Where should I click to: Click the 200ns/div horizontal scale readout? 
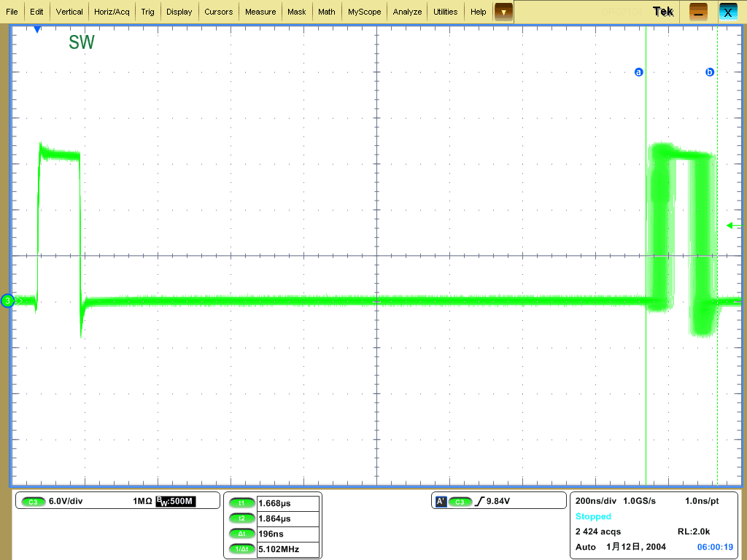(x=595, y=502)
